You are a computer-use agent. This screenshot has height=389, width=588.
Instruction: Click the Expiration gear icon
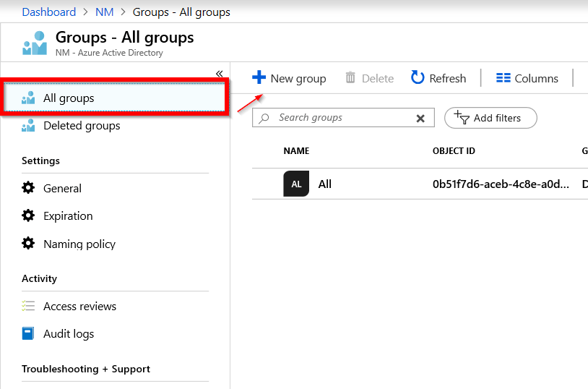coord(28,215)
